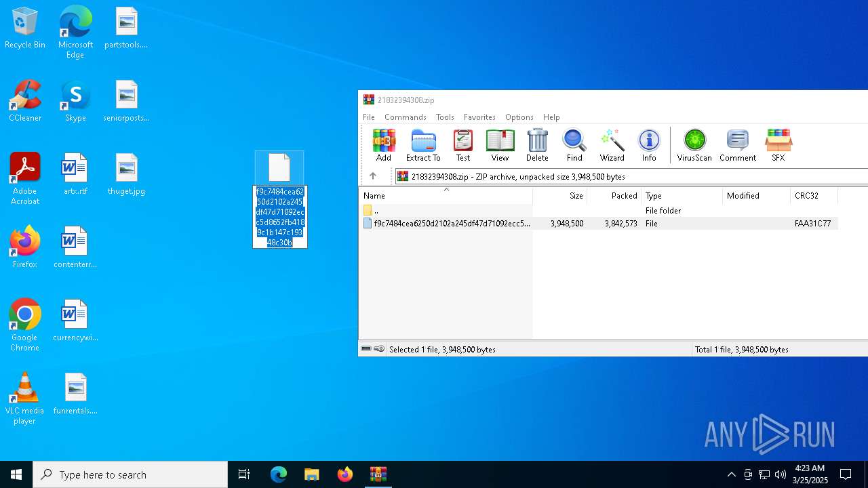Screen dimensions: 868x488
Task: Select the CCleaner desktop shortcut
Action: 25,101
